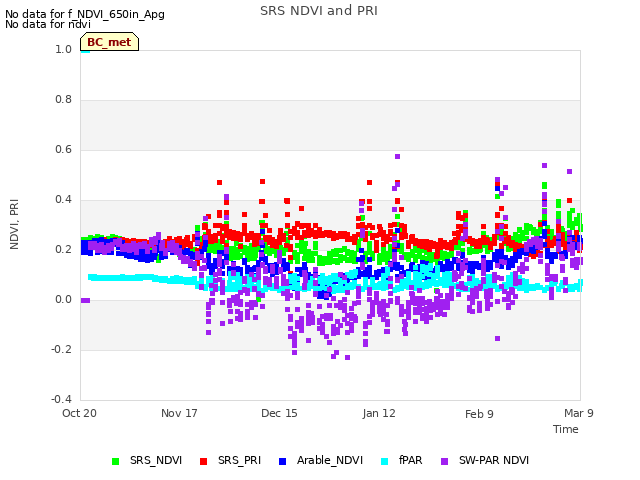Click the NDVI, PRI y-axis label

point(14,224)
